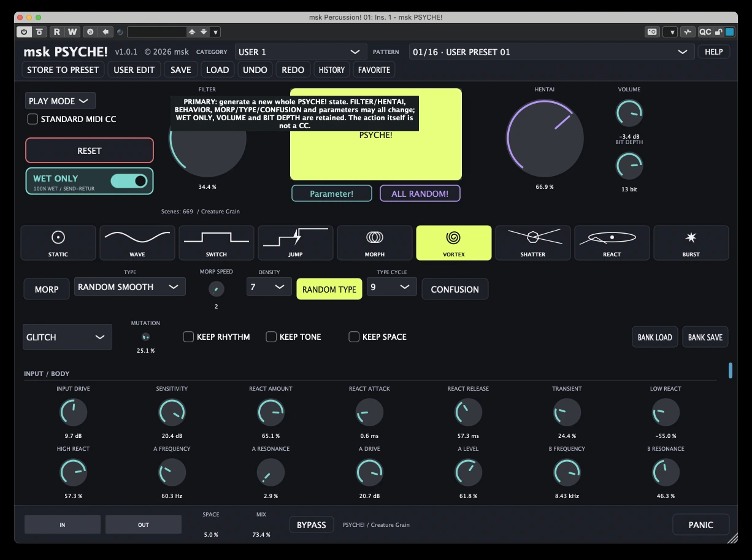Viewport: 752px width, 560px height.
Task: Click the circular A/B compare icon
Action: tap(90, 32)
